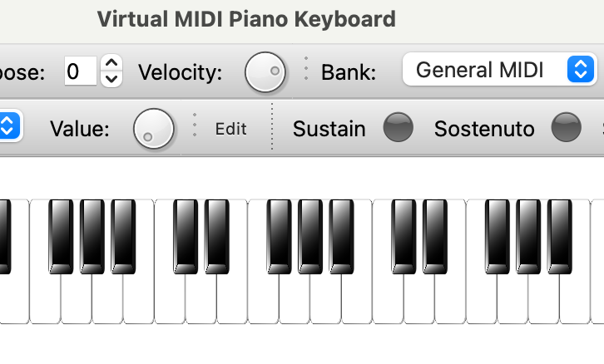This screenshot has height=364, width=604.
Task: Toggle the Sustain pedal indicator
Action: point(398,128)
